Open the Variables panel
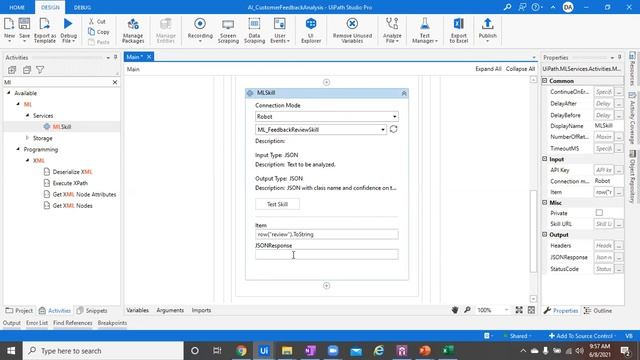640x360 pixels. pyautogui.click(x=138, y=310)
